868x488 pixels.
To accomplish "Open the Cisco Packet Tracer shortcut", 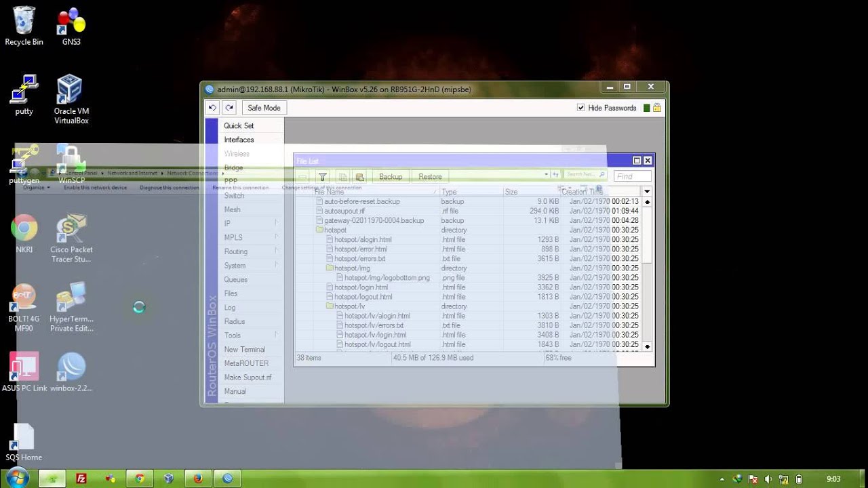I will click(71, 239).
